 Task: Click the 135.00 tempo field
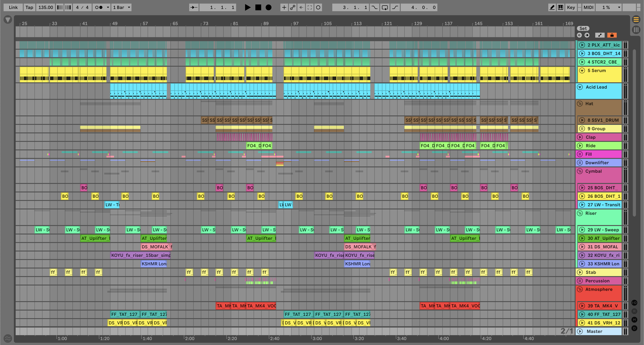tap(45, 8)
